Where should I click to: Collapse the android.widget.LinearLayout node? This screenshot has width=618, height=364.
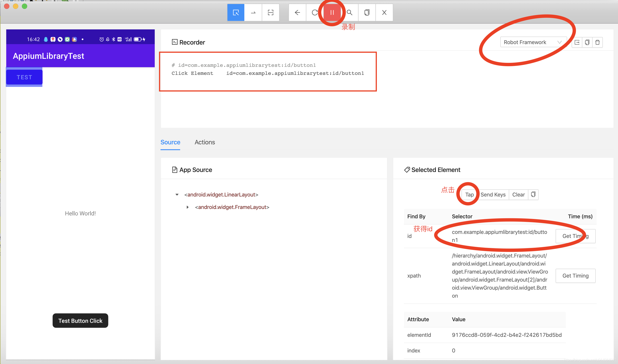[177, 195]
